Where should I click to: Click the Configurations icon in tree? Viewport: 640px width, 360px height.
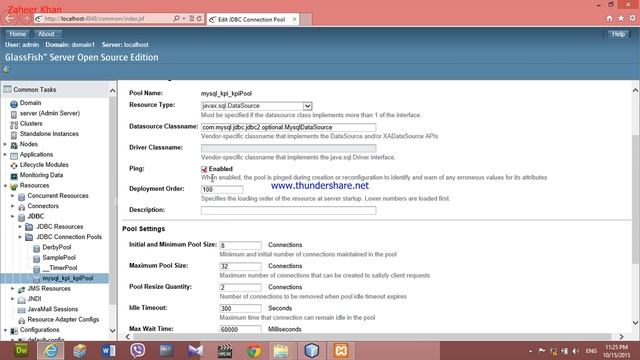[14, 330]
